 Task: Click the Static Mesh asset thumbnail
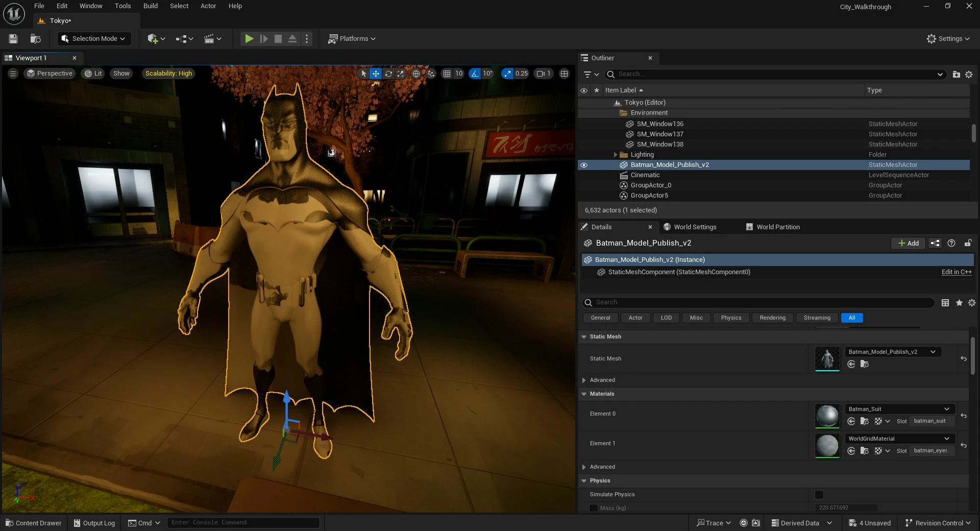[827, 359]
